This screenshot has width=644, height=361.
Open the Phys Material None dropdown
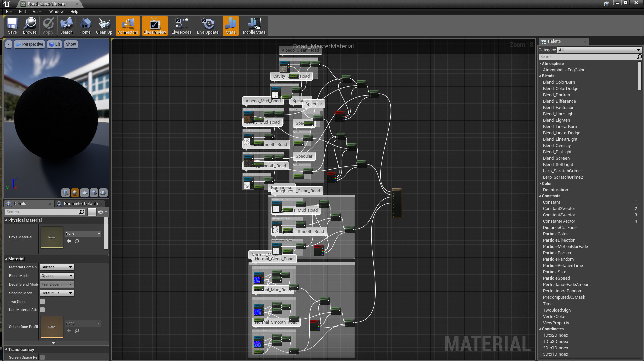point(83,233)
